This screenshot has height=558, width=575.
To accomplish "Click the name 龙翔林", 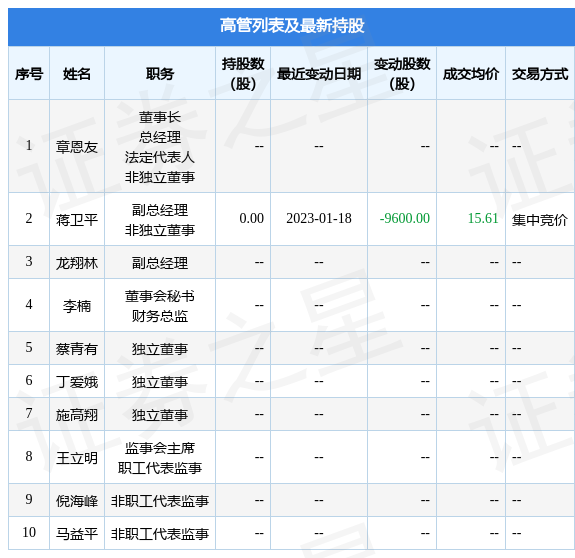I will point(77,263).
